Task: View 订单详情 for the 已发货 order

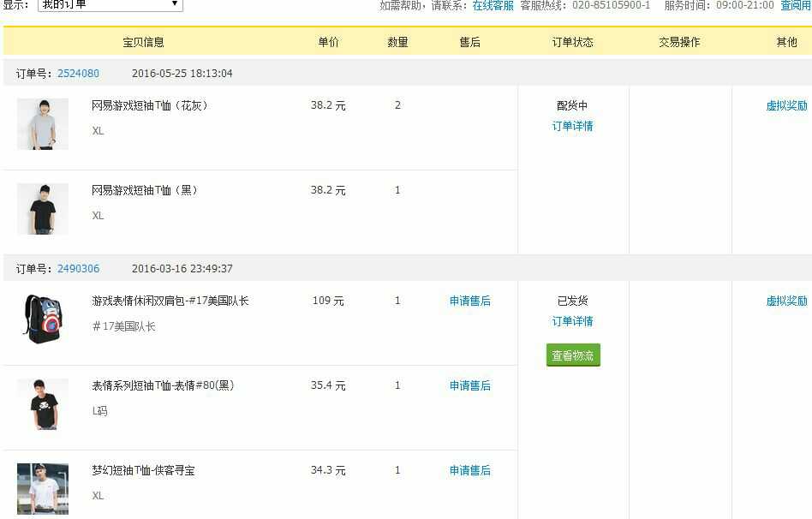Action: pos(572,322)
